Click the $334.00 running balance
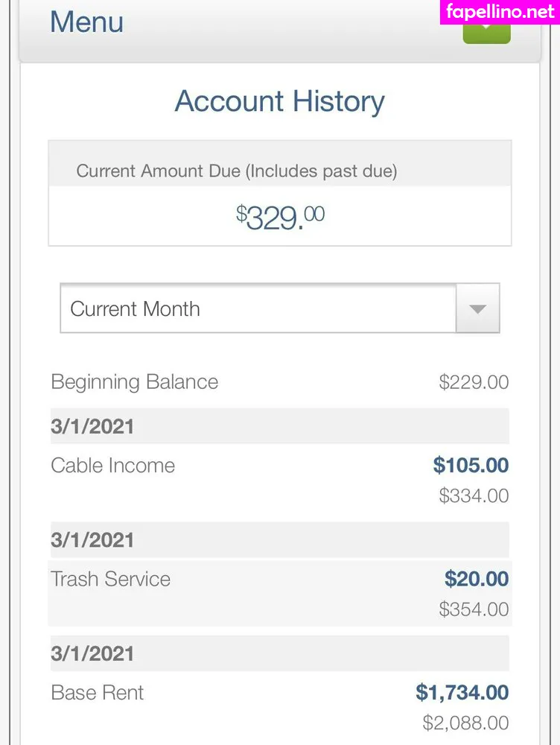The image size is (560, 745). tap(474, 496)
